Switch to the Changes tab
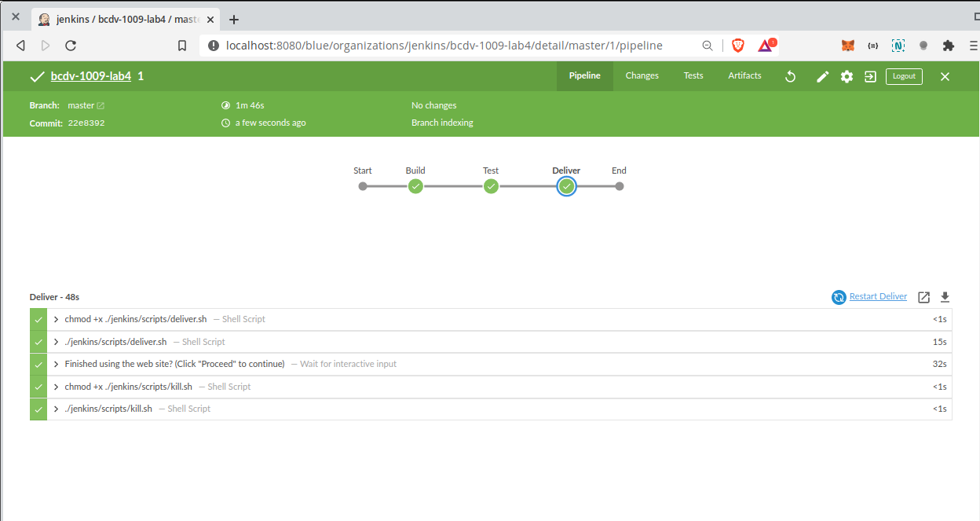This screenshot has width=980, height=521. point(642,75)
